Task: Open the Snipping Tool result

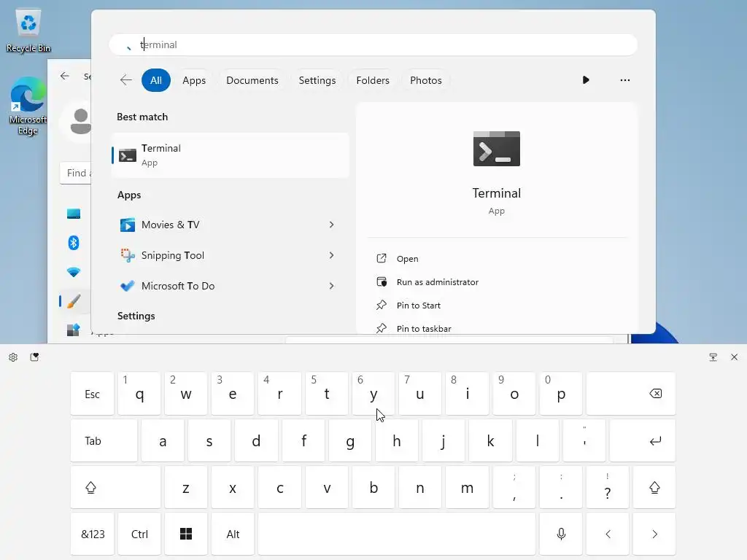Action: point(230,255)
